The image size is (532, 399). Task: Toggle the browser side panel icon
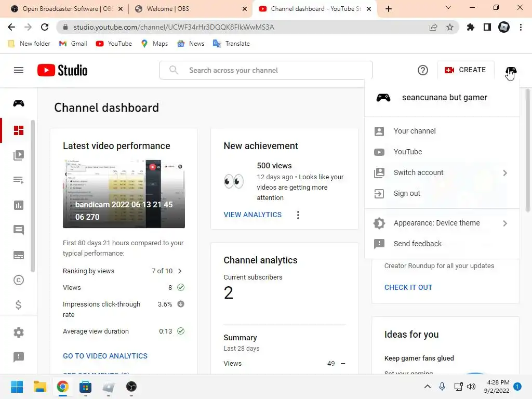pyautogui.click(x=487, y=27)
